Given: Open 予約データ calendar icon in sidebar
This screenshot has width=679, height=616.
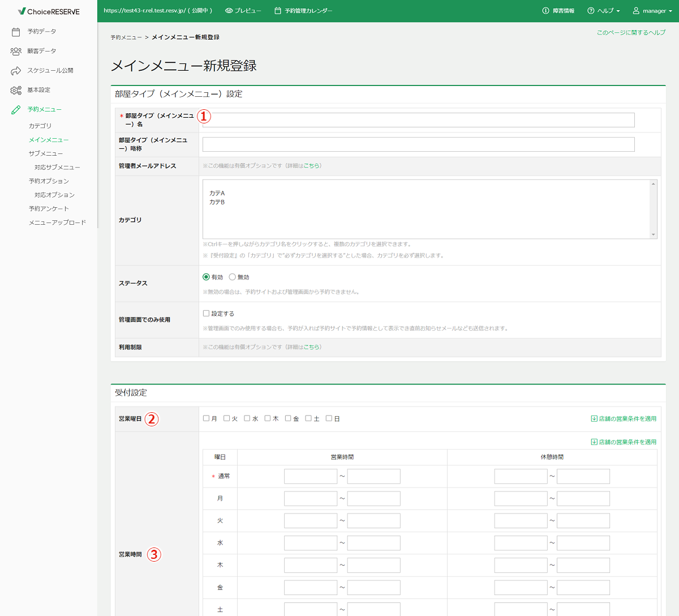Looking at the screenshot, I should (x=16, y=32).
